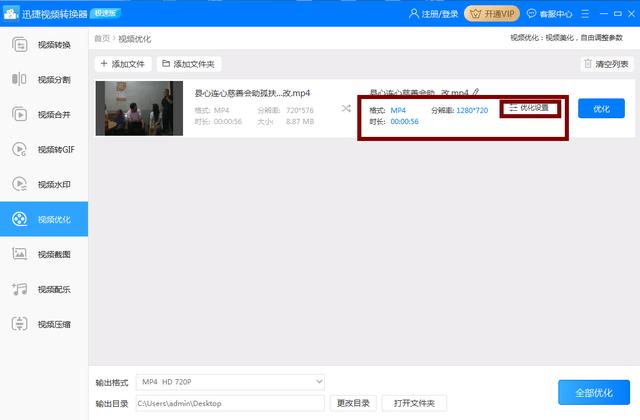The height and width of the screenshot is (420, 640).
Task: Click the 输出目录 path input field
Action: click(x=230, y=403)
